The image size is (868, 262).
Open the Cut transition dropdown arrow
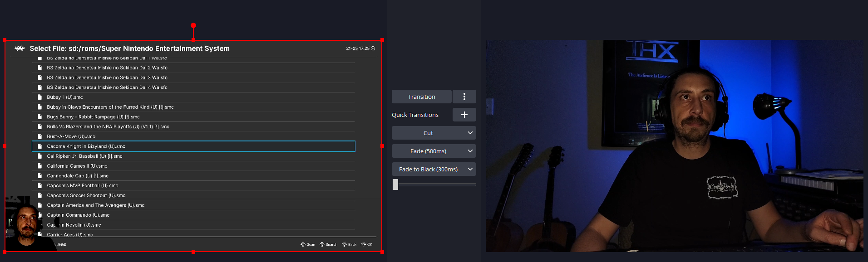tap(470, 133)
